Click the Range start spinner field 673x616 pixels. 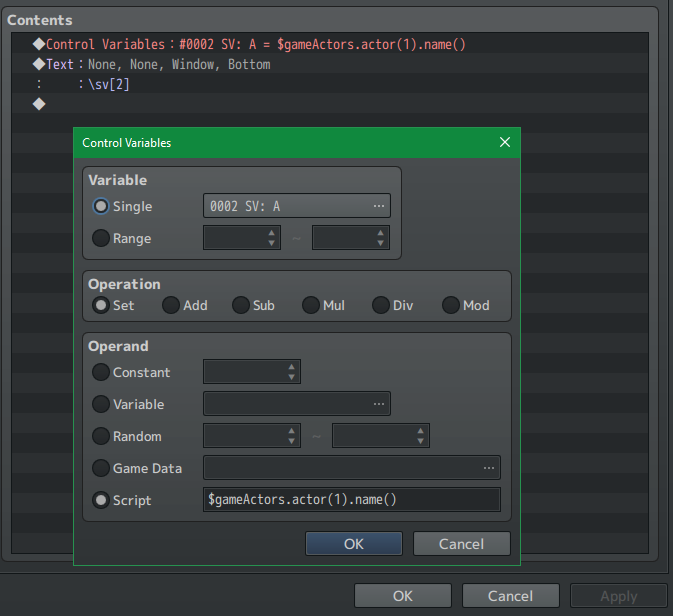[242, 238]
